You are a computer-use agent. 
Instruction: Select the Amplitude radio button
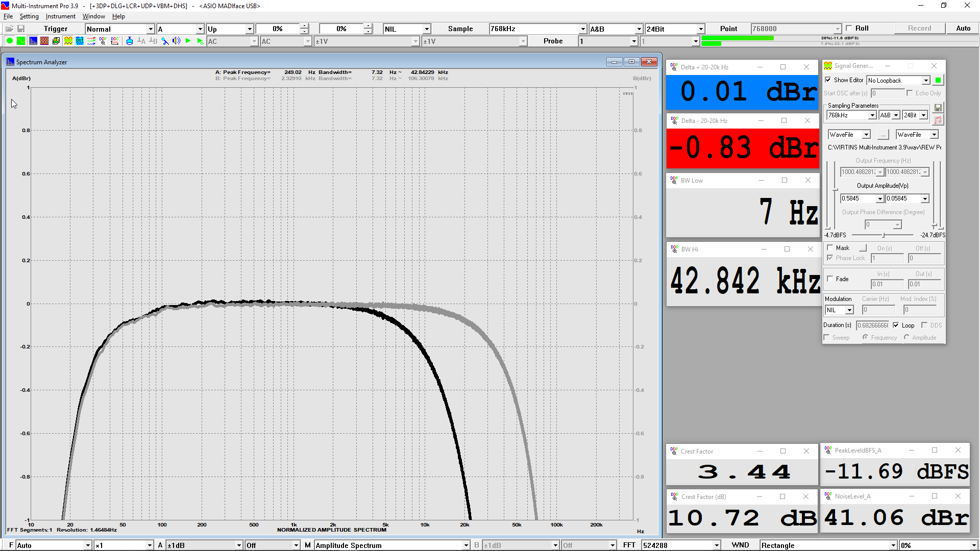click(x=906, y=337)
